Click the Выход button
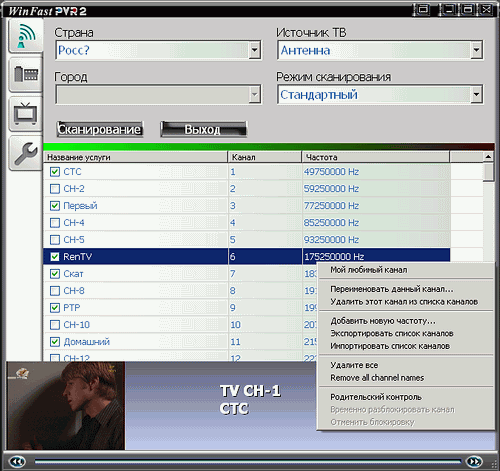 [203, 129]
